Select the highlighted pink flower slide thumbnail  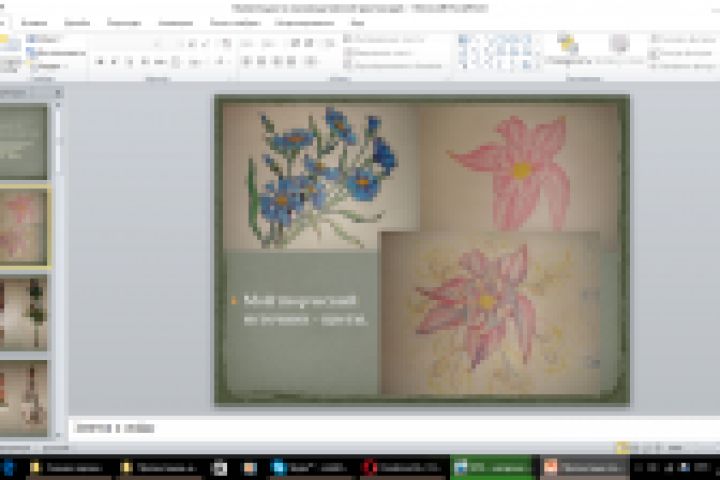[24, 227]
